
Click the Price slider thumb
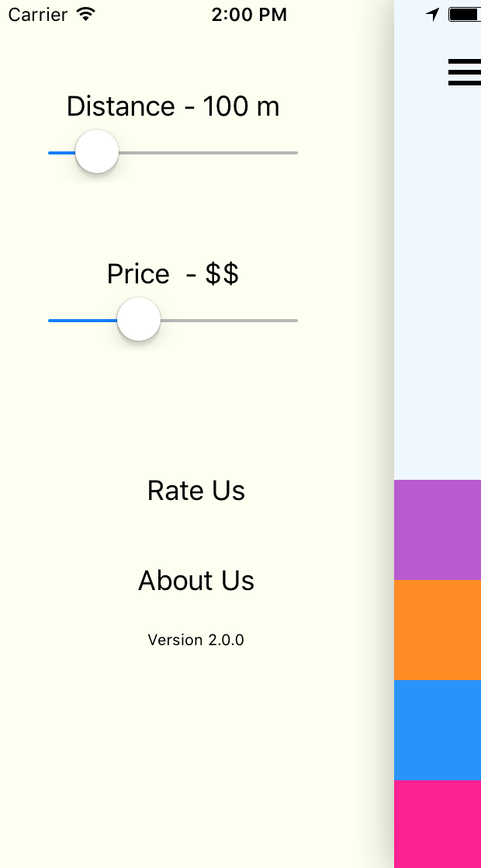[x=139, y=320]
